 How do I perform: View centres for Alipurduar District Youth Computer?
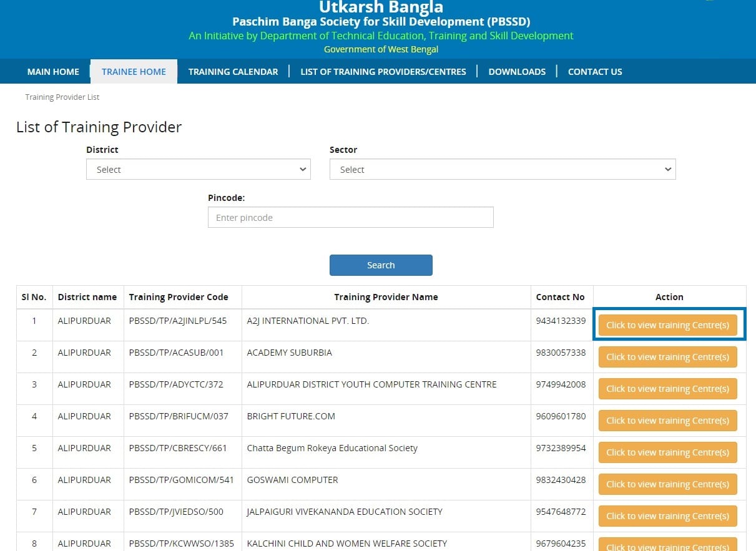[667, 389]
